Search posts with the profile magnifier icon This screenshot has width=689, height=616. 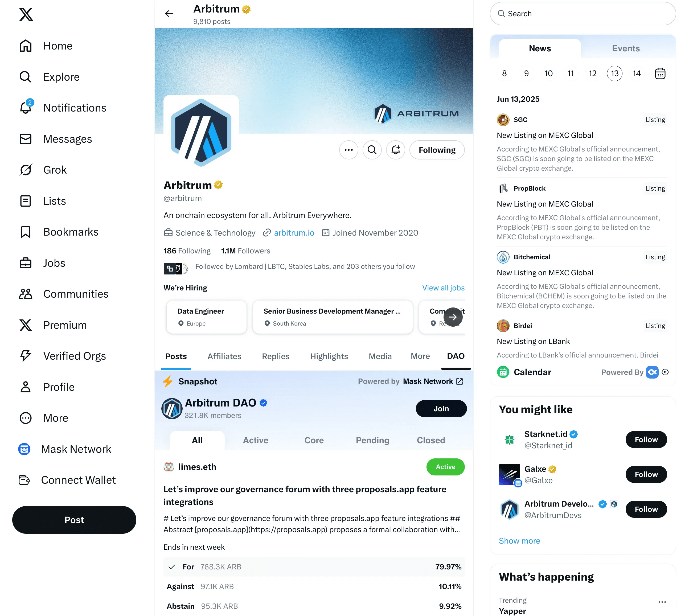[372, 150]
